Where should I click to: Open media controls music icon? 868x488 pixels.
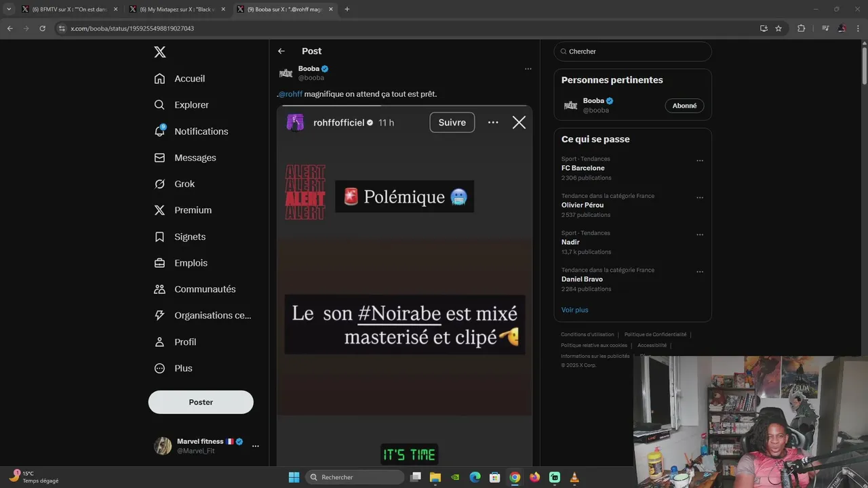pos(825,28)
